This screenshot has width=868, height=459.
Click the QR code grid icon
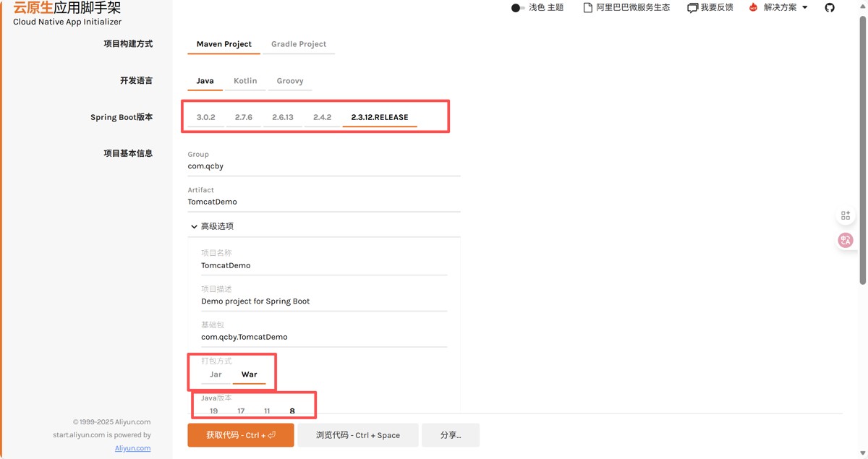pos(846,215)
